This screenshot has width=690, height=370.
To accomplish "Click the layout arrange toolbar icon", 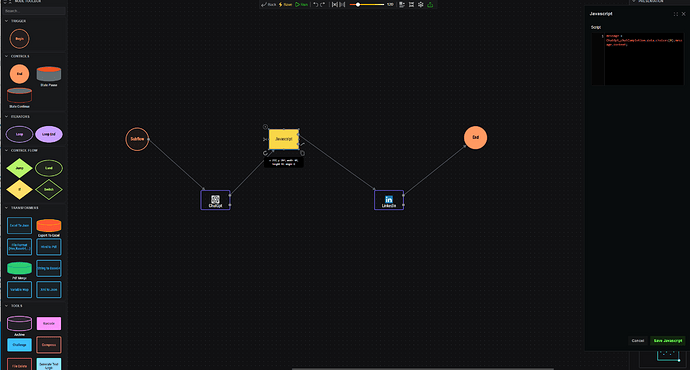I will coord(402,4).
